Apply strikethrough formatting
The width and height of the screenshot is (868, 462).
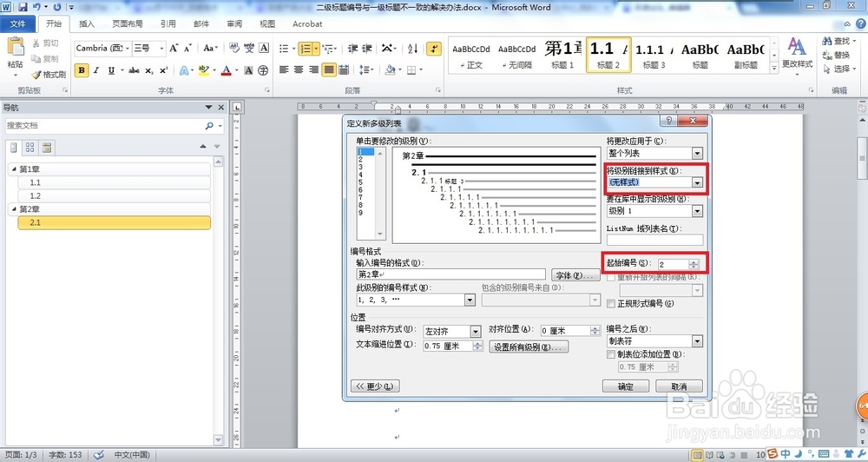134,70
